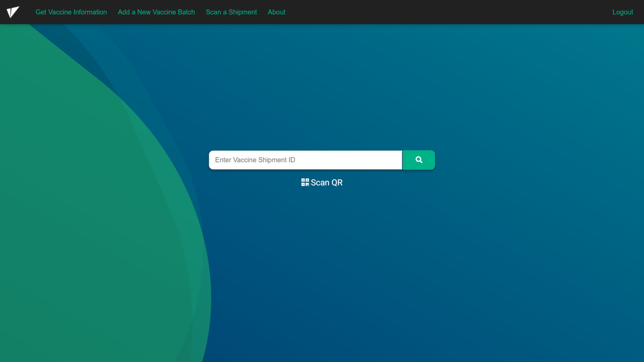Open the About page

pos(276,12)
